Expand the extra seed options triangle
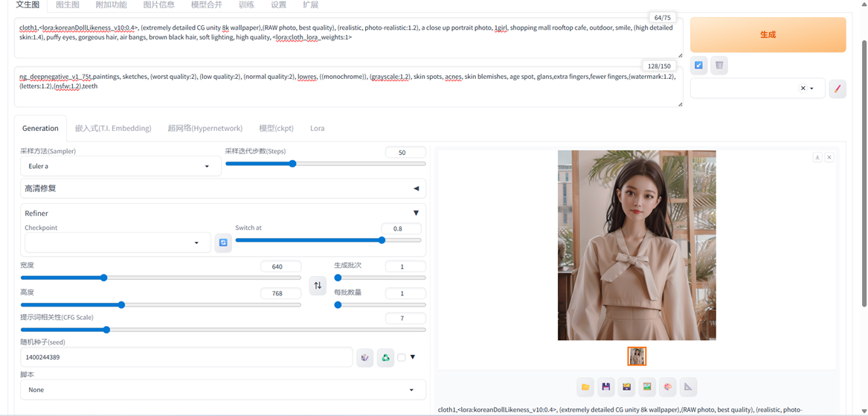The image size is (868, 416). tap(412, 357)
